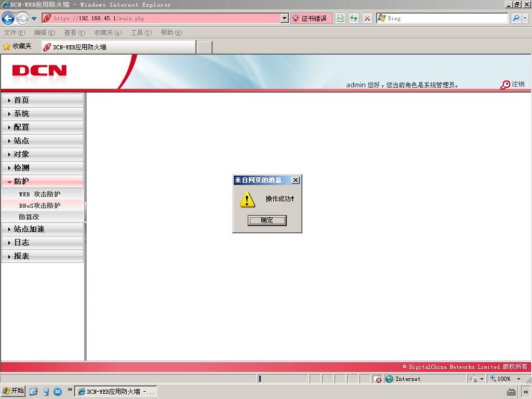Expand the 首页 sidebar menu
Viewport: 532px width, 399px height.
(x=43, y=100)
